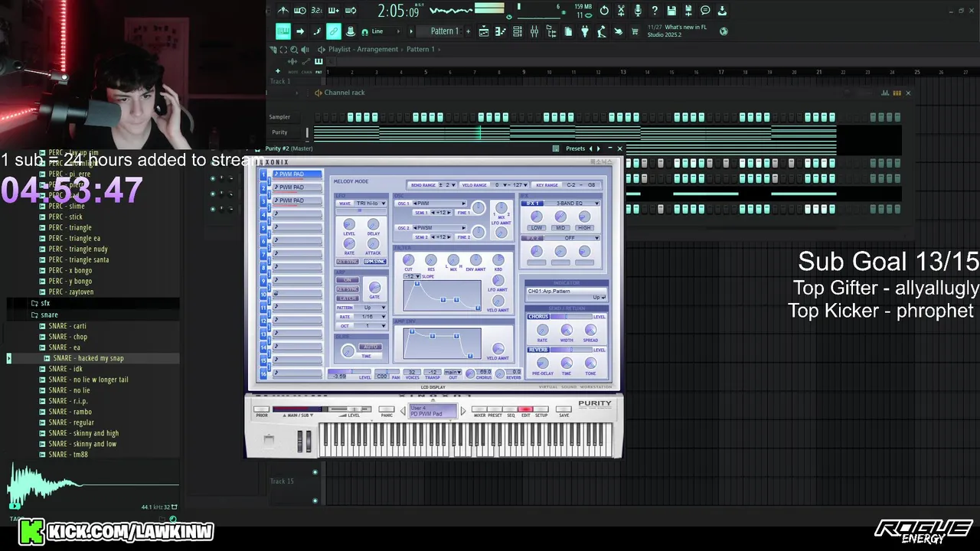Click the typing keyboard to piano icon
This screenshot has height=551, width=980.
[283, 31]
